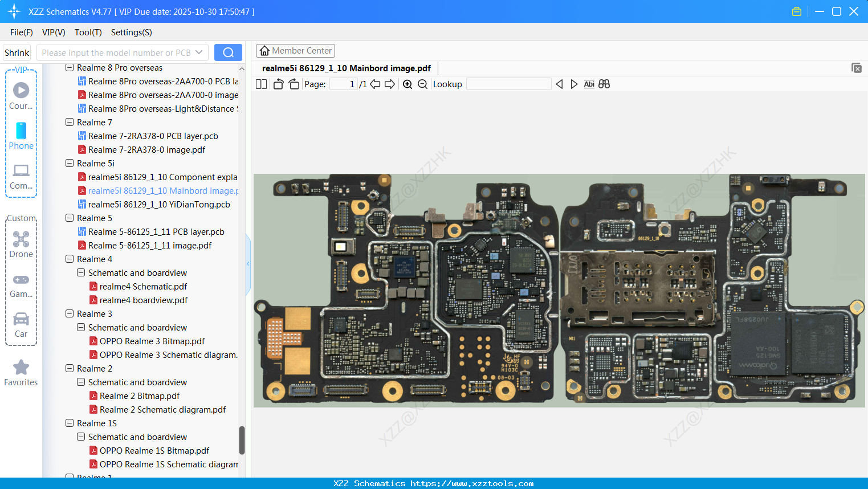
Task: Rotate the PDF page clockwise
Action: pyautogui.click(x=293, y=84)
